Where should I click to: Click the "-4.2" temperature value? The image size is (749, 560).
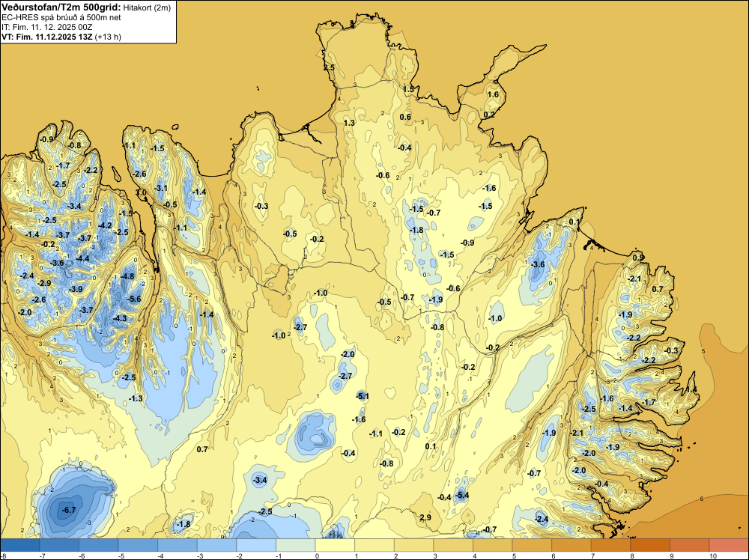(105, 225)
